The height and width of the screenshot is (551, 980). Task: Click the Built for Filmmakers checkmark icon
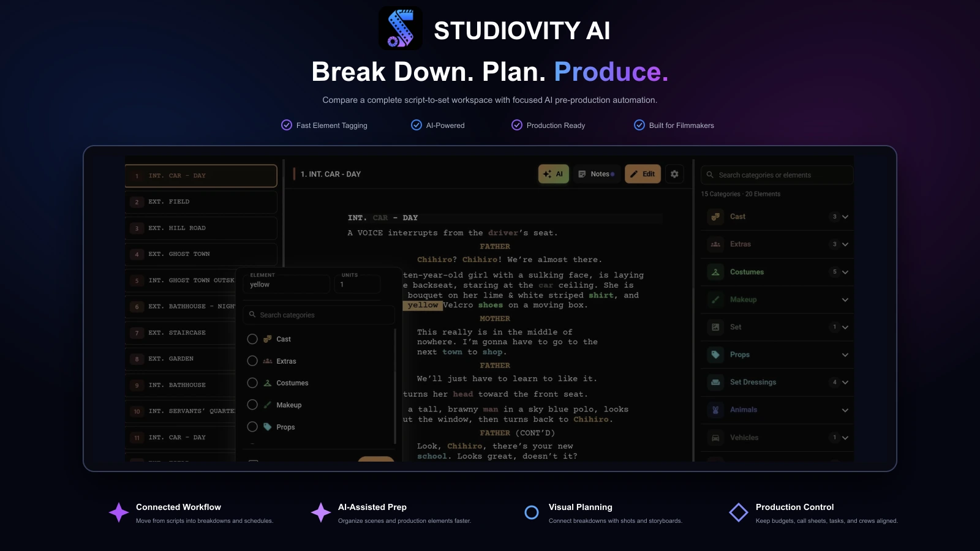[639, 125]
